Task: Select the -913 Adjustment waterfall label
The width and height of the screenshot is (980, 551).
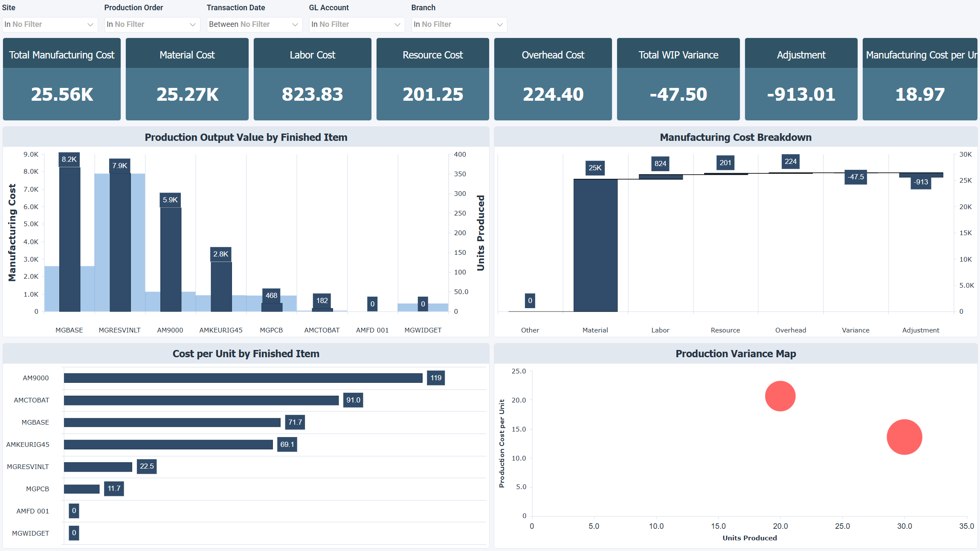Action: pyautogui.click(x=921, y=182)
